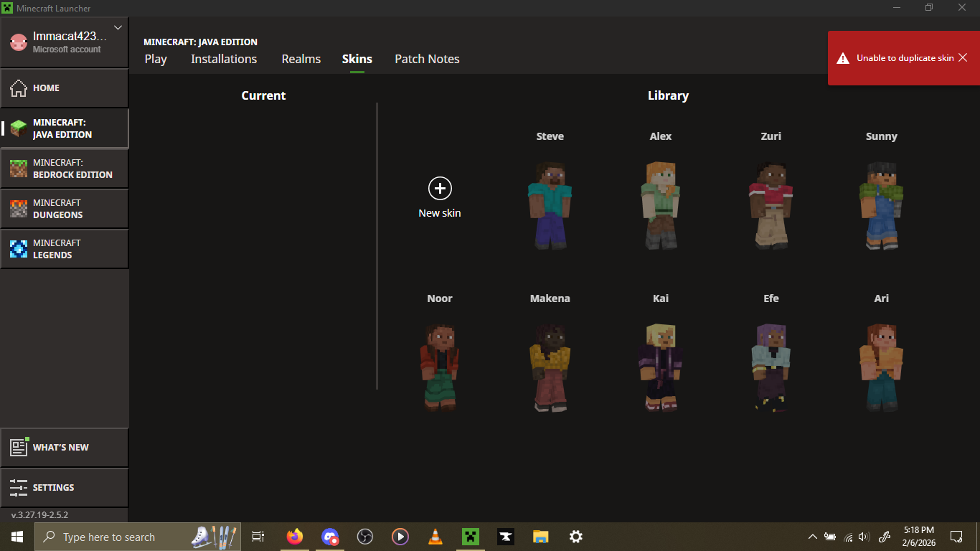The height and width of the screenshot is (551, 980).
Task: Pick the Kai skin in the library
Action: [661, 367]
